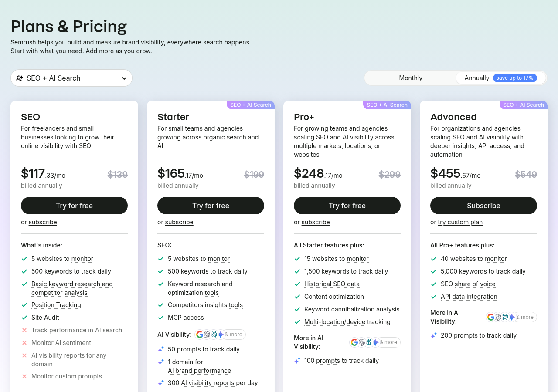Open the 'try custom plan' link

pyautogui.click(x=460, y=222)
